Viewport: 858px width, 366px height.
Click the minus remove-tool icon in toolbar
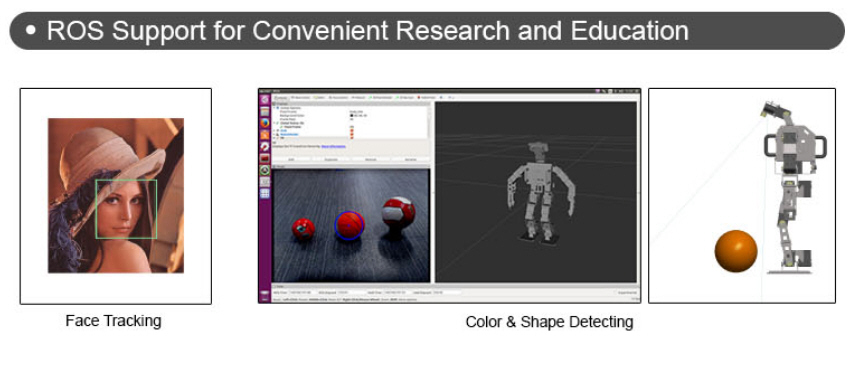(x=450, y=97)
